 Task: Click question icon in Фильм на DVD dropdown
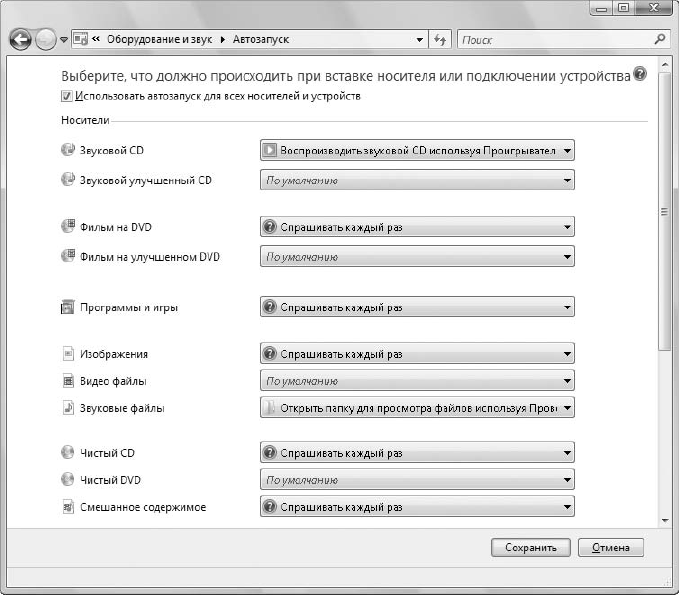pyautogui.click(x=269, y=226)
